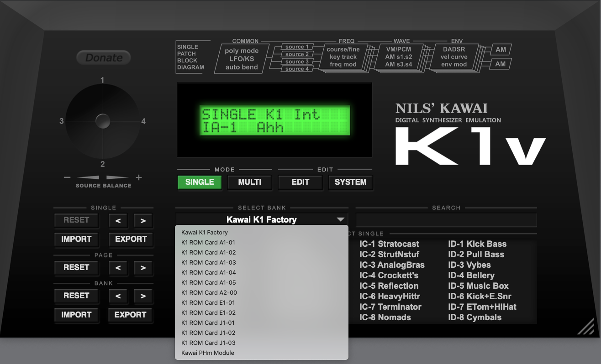Choose Kawai PHm Module bank
The width and height of the screenshot is (601, 364).
(x=262, y=353)
